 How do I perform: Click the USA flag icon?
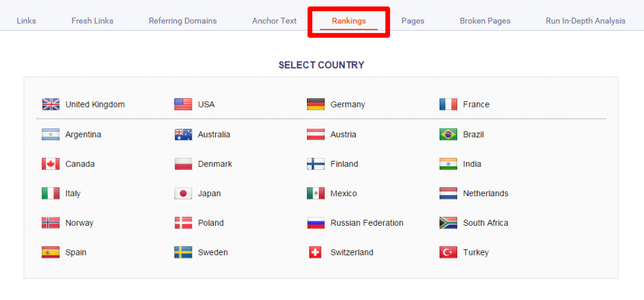(183, 104)
